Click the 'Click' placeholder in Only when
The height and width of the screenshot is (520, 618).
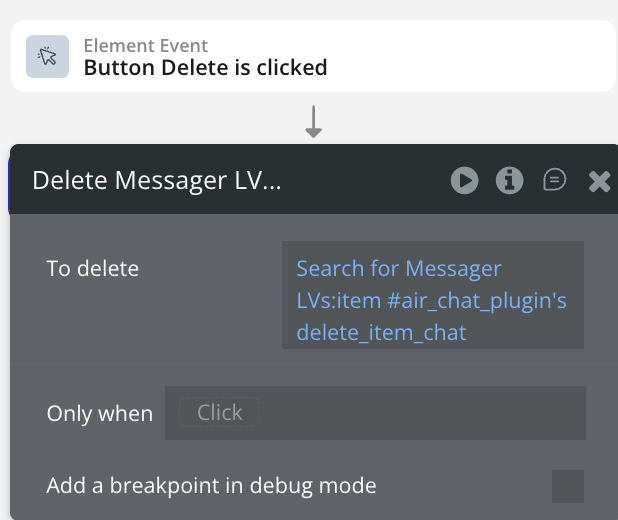click(219, 412)
